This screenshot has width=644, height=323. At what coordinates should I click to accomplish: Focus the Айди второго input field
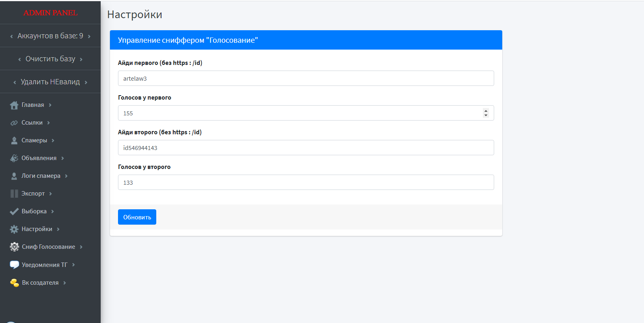click(x=306, y=148)
